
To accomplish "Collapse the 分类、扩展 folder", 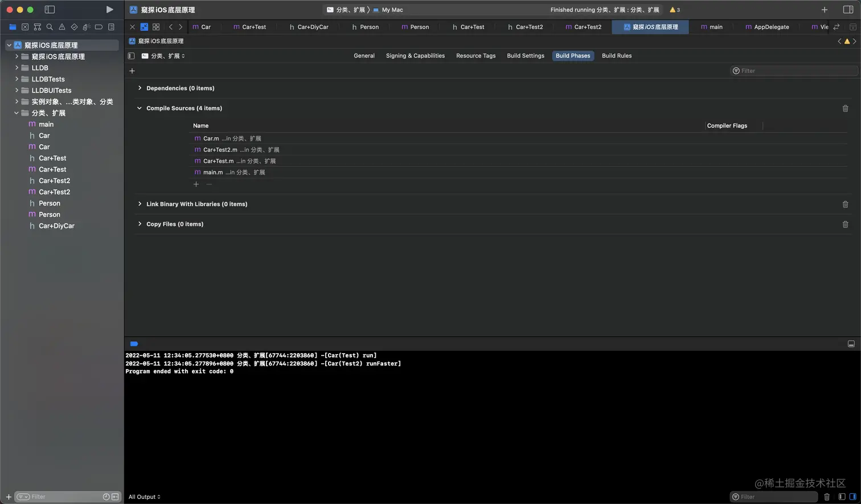I will point(17,113).
